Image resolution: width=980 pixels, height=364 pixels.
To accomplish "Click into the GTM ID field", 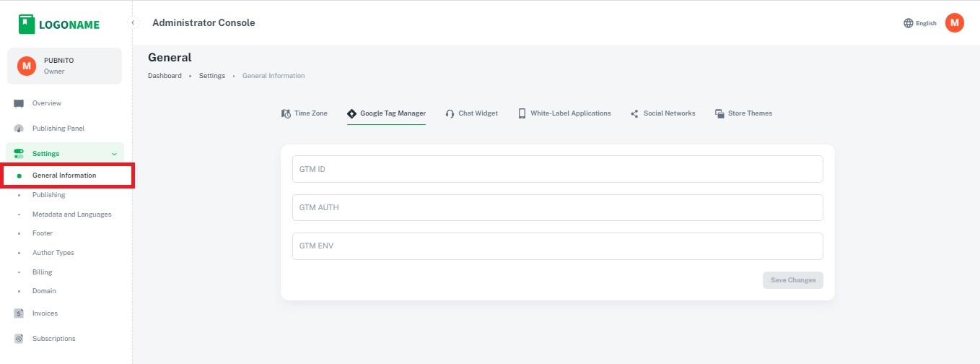I will [557, 169].
